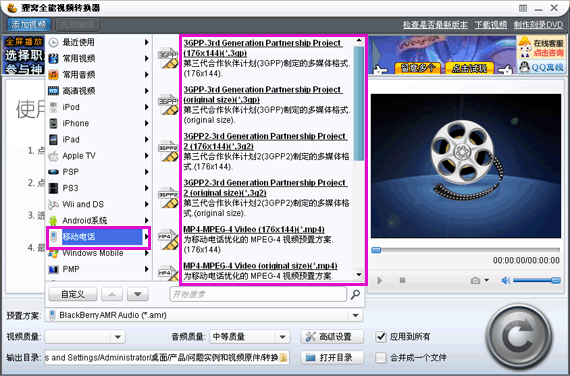Click the iPad device icon
570x376 pixels.
coord(53,139)
